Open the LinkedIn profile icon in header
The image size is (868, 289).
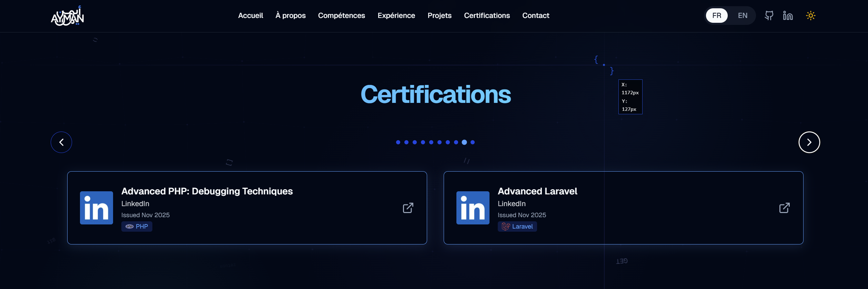pyautogui.click(x=788, y=16)
